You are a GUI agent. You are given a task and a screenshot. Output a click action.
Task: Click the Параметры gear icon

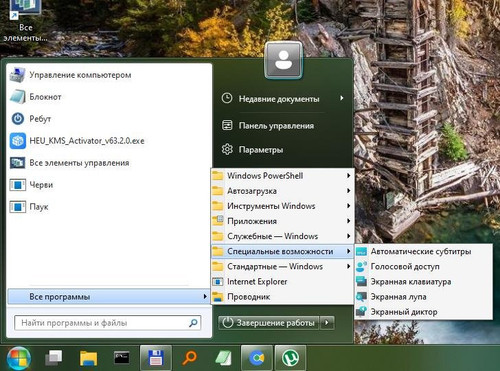click(227, 149)
